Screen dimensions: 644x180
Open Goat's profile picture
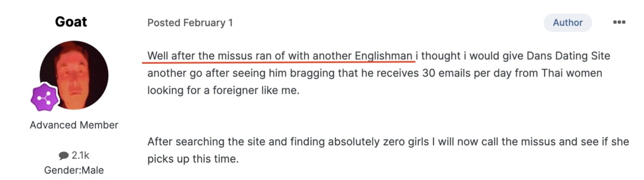(74, 75)
